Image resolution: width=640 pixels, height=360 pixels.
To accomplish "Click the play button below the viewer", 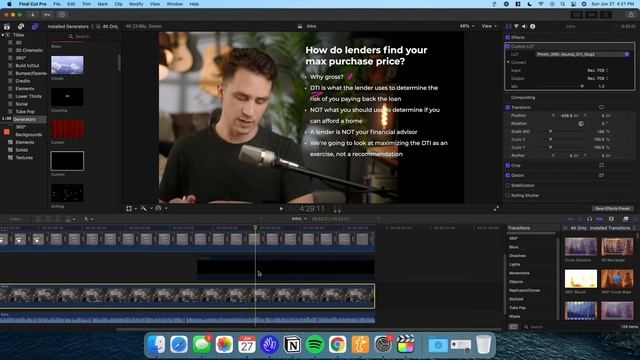I will pyautogui.click(x=281, y=209).
